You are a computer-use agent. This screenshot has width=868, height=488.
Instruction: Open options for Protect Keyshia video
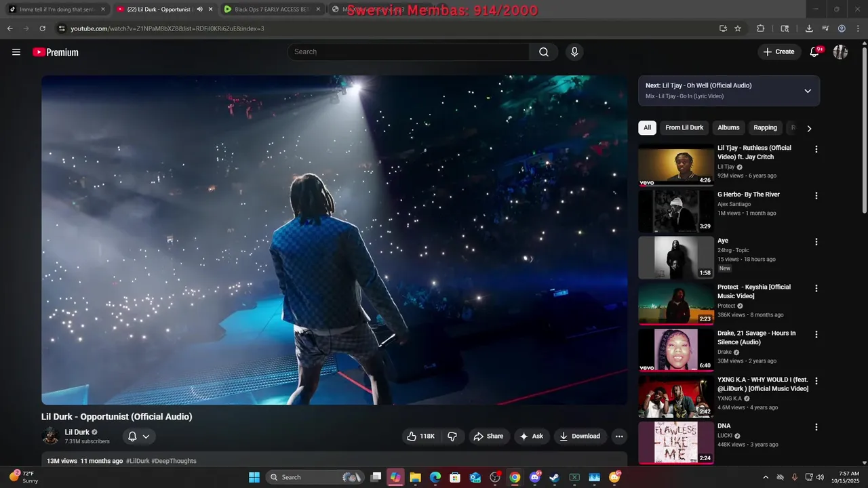(x=816, y=289)
